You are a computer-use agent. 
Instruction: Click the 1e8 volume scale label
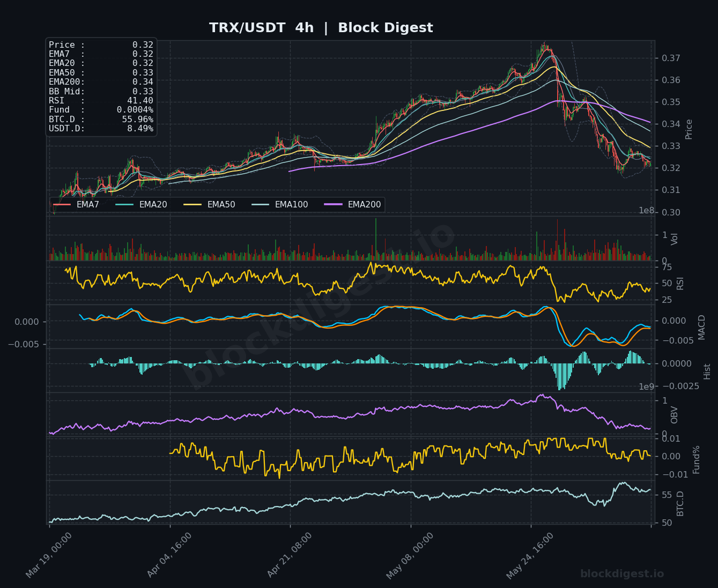pyautogui.click(x=647, y=211)
